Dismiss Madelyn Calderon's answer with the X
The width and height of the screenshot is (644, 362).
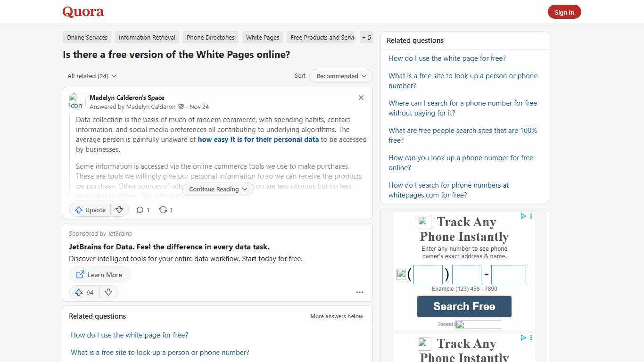361,98
